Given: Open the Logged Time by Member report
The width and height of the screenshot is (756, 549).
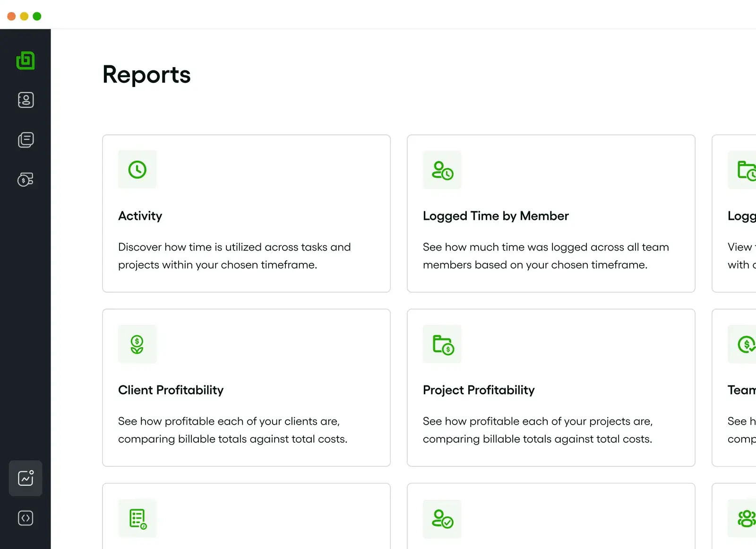Looking at the screenshot, I should (496, 216).
